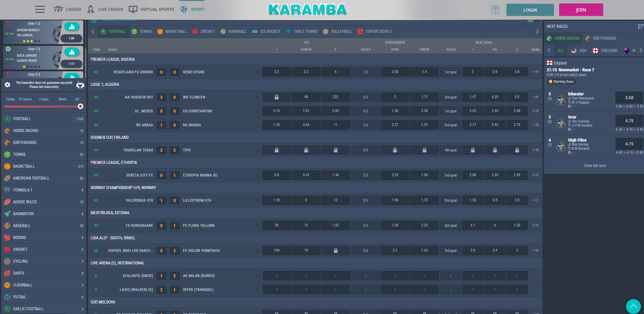This screenshot has width=644, height=314.
Task: Expand +10 more markets for Toukolan Teras match
Action: click(536, 150)
